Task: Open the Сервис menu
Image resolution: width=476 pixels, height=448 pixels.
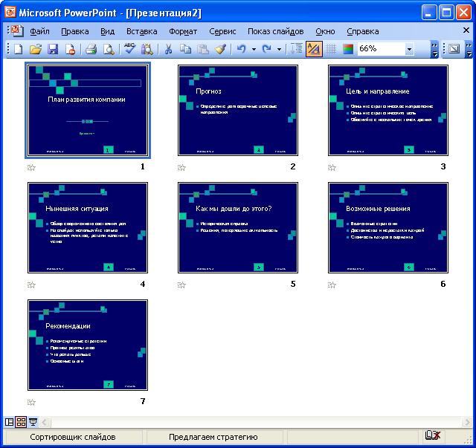Action: 222,31
